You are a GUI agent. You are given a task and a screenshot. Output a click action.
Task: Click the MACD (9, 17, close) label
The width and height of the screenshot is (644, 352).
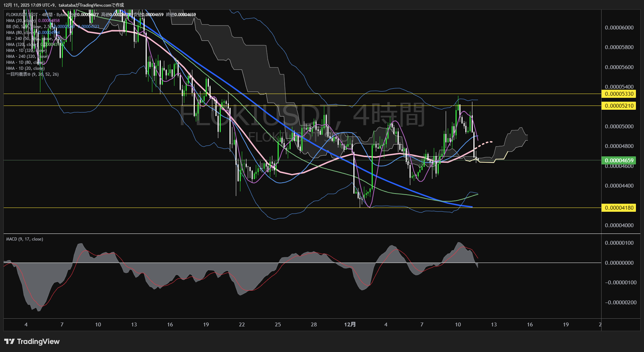point(25,239)
